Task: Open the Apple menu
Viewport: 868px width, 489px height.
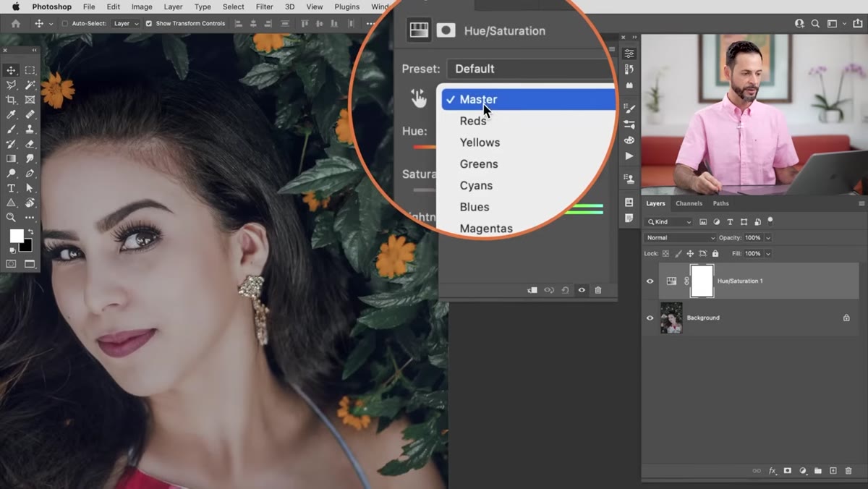Action: click(15, 7)
